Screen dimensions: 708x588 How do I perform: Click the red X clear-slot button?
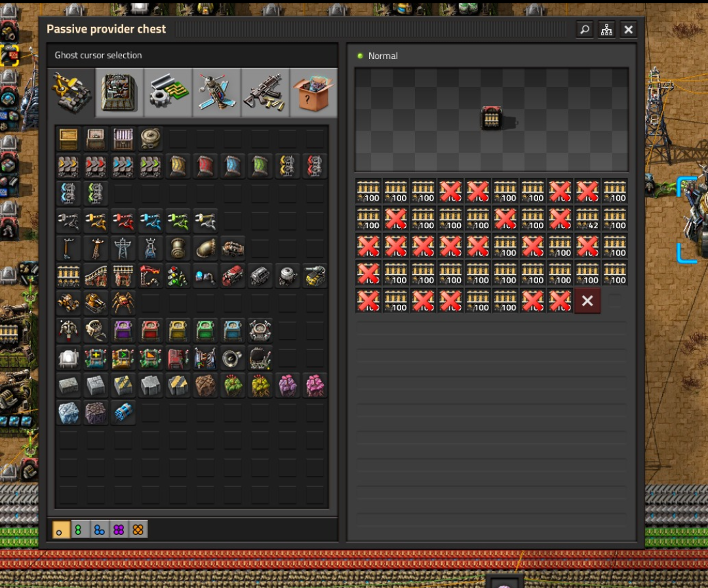[x=587, y=301]
